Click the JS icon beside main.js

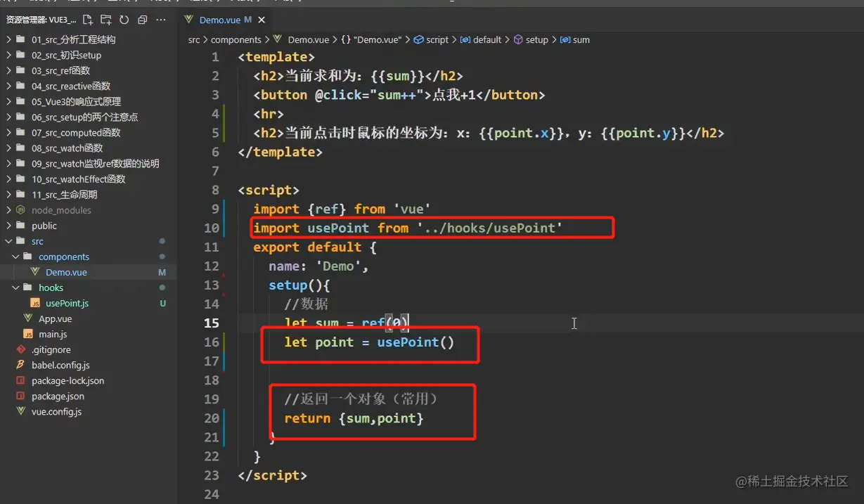click(28, 334)
